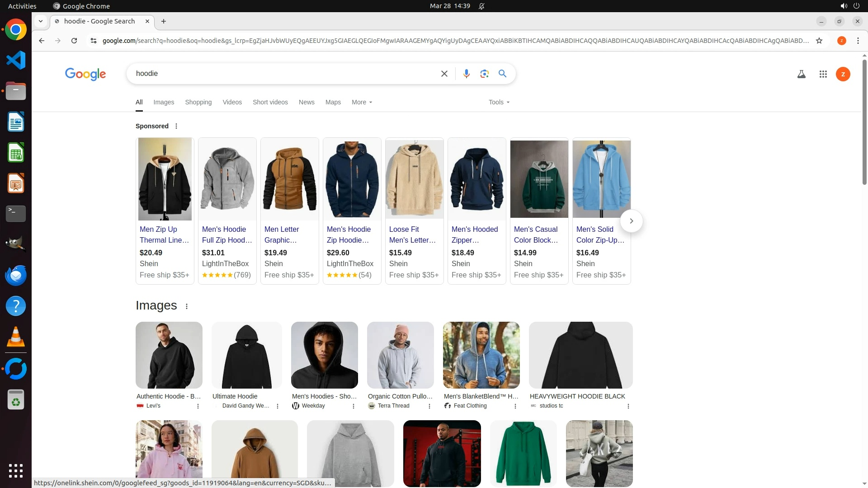Expand the More search filters dropdown
The image size is (868, 488).
(362, 102)
